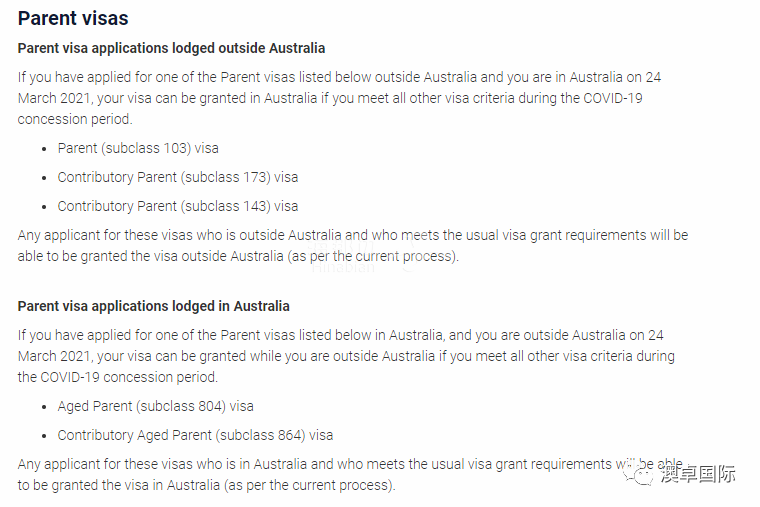The height and width of the screenshot is (507, 760).
Task: Click the Parent visas main heading
Action: pos(73,18)
